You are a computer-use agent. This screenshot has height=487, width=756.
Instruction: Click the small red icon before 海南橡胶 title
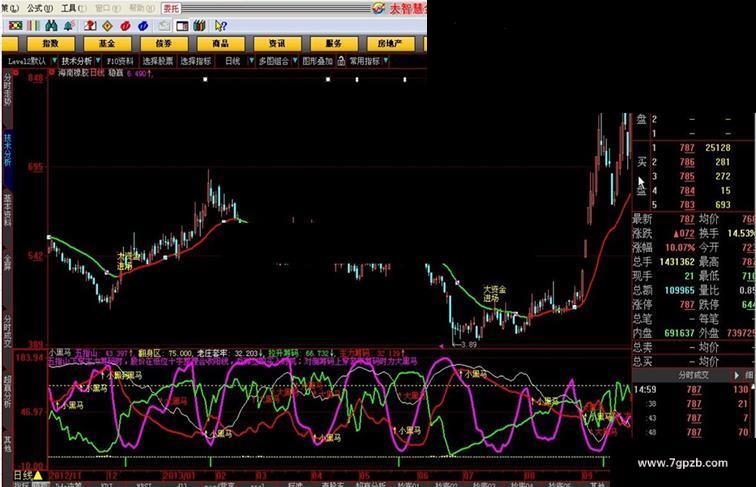(x=52, y=73)
